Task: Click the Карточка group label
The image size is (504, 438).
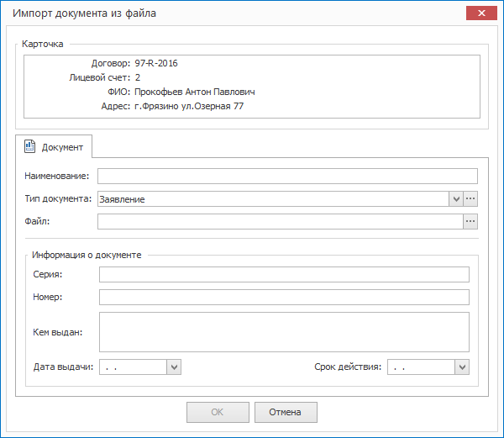Action: point(43,44)
